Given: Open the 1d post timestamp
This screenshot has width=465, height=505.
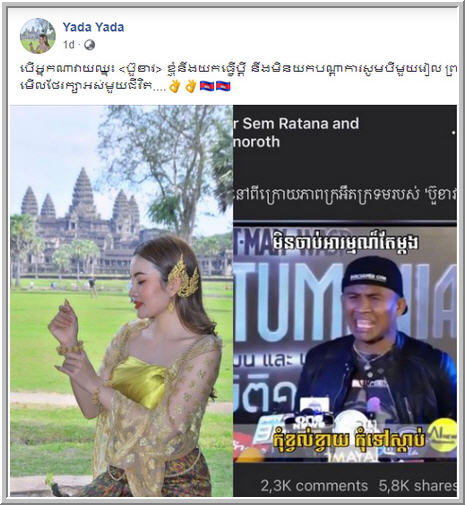Looking at the screenshot, I should [69, 45].
